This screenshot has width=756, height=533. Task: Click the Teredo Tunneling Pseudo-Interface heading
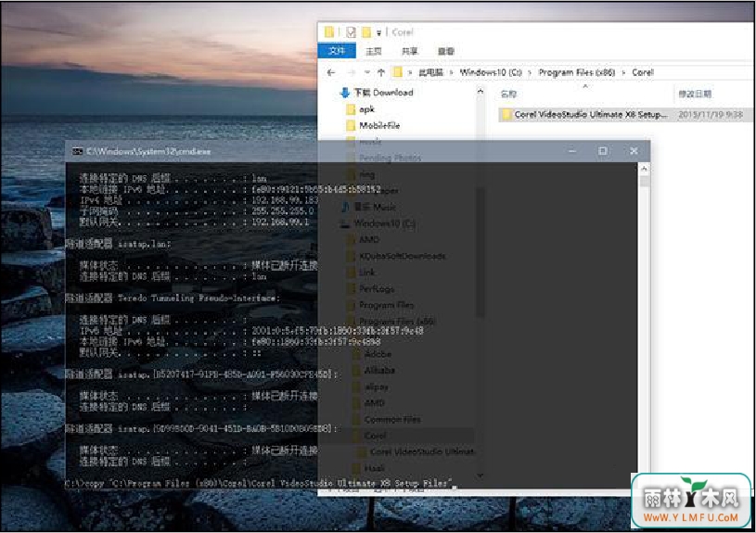(173, 298)
